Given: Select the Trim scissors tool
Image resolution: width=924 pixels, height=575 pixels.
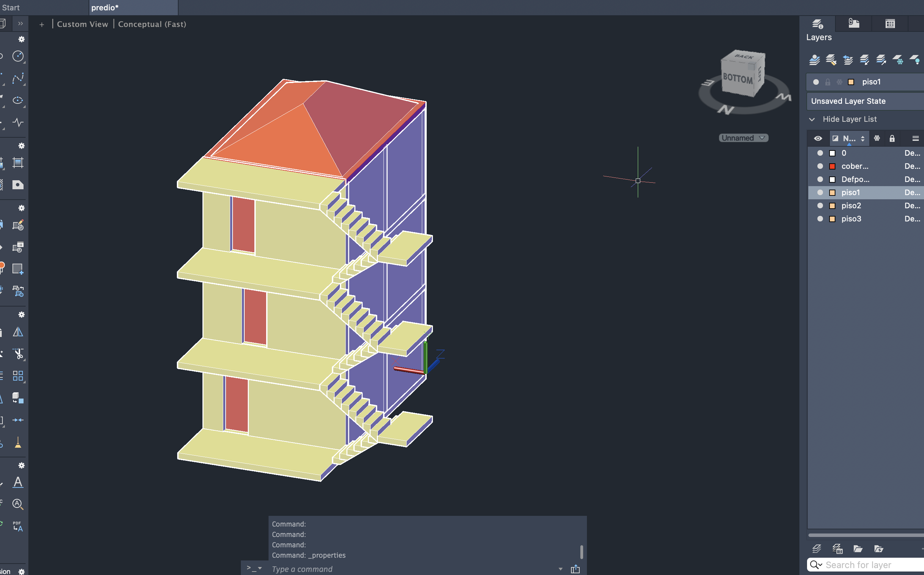Looking at the screenshot, I should (18, 354).
